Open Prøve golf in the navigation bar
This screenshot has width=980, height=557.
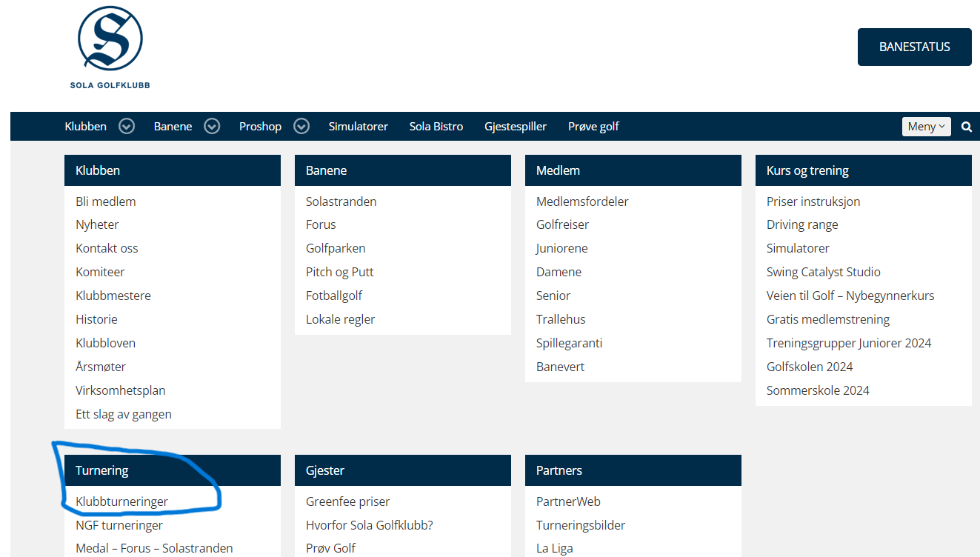click(x=593, y=127)
